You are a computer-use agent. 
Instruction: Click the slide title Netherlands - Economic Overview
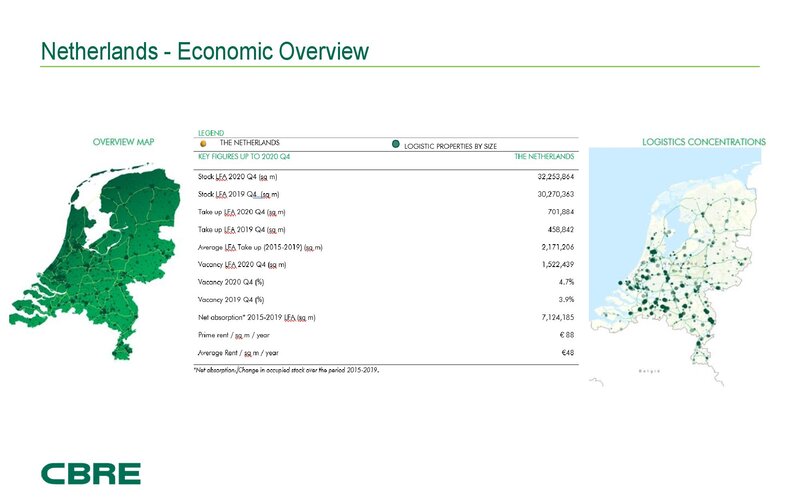[x=203, y=51]
